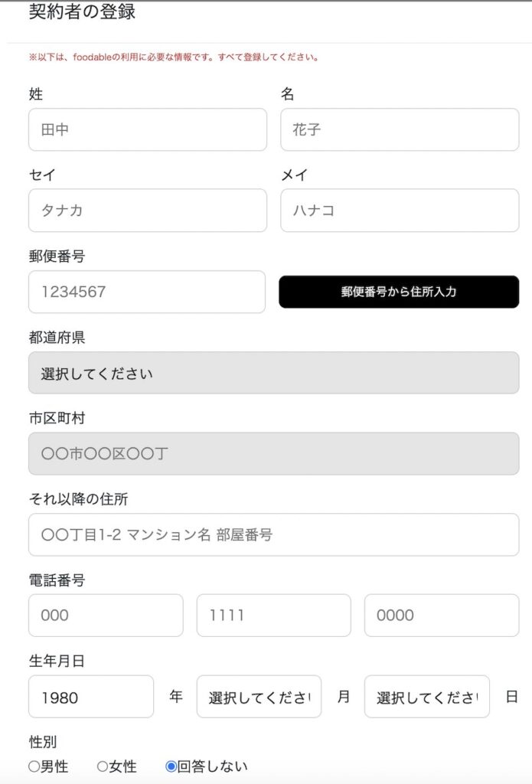Click the 市区町村 city field
This screenshot has height=784, width=532.
click(x=273, y=453)
